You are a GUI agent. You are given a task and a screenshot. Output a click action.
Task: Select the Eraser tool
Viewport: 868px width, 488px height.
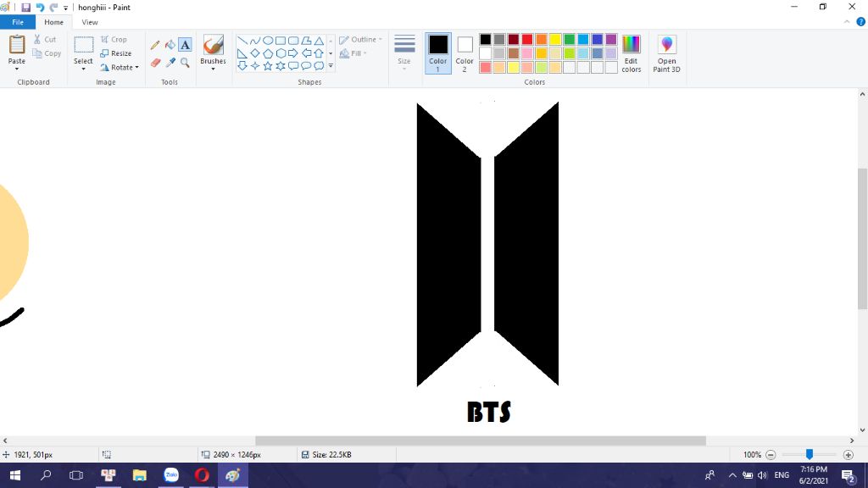[x=155, y=63]
